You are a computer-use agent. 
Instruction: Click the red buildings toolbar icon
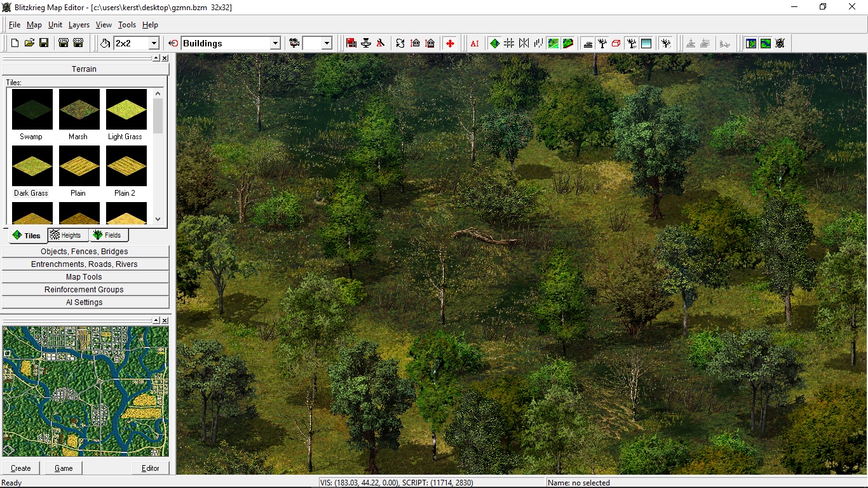point(351,43)
